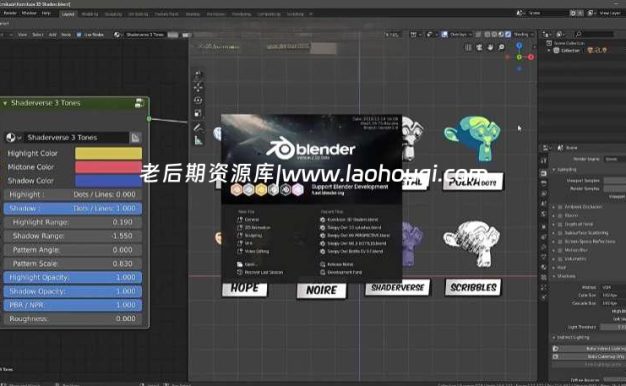626x386 pixels.
Task: Click the green Y axis gizmo ball
Action: [x=519, y=57]
